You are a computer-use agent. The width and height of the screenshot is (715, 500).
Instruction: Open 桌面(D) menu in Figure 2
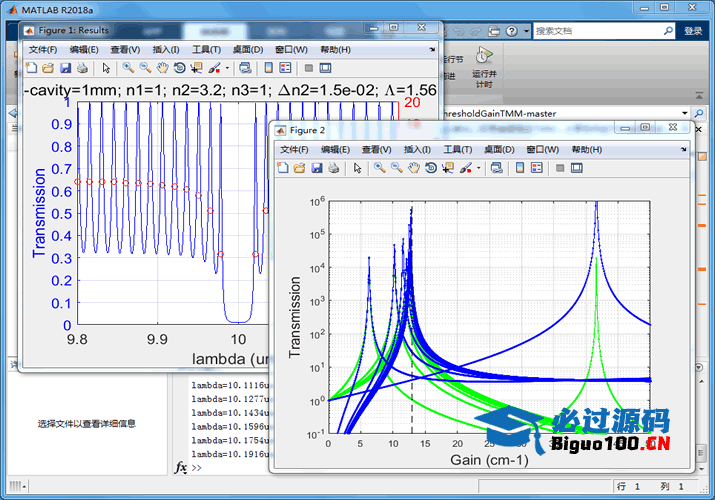click(x=499, y=149)
